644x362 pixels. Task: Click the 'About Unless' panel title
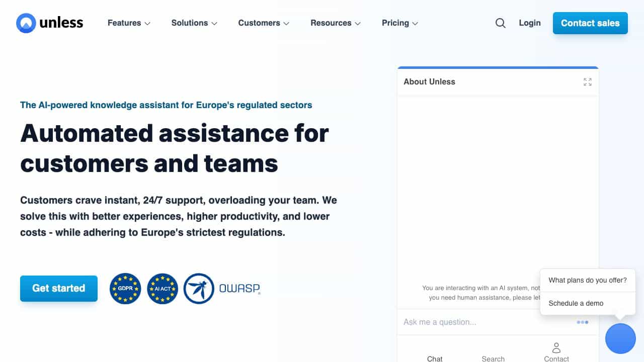pos(429,82)
